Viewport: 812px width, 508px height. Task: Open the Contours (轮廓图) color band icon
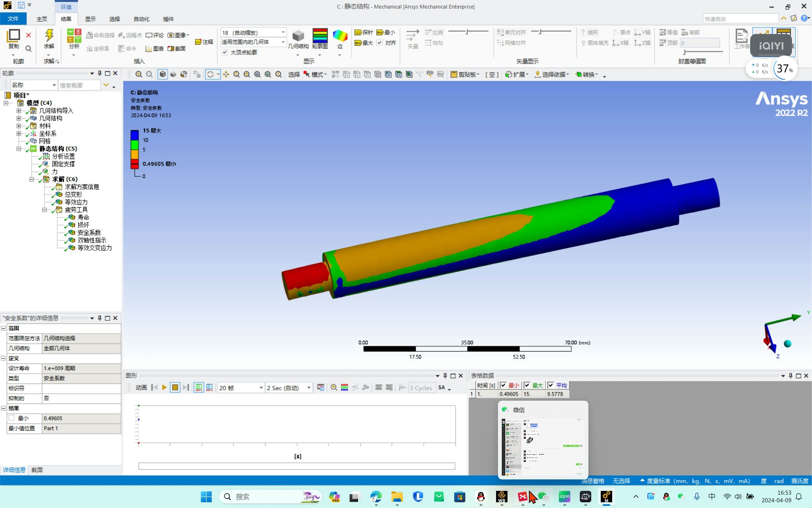[320, 35]
